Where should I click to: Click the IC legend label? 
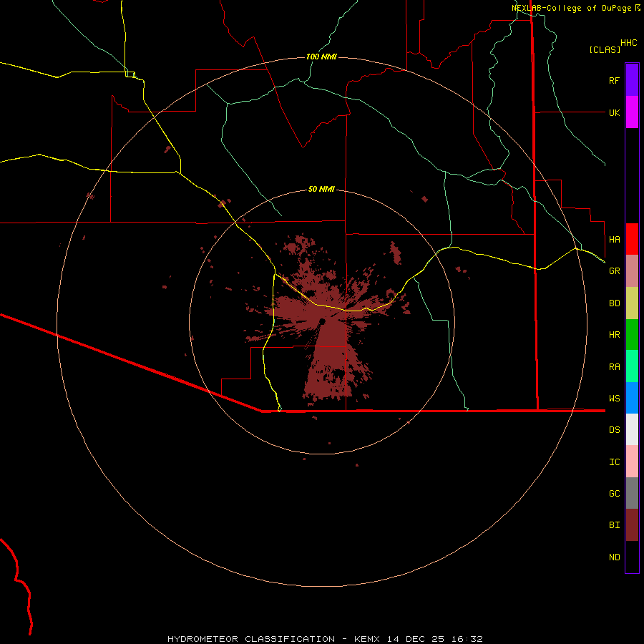pyautogui.click(x=614, y=462)
